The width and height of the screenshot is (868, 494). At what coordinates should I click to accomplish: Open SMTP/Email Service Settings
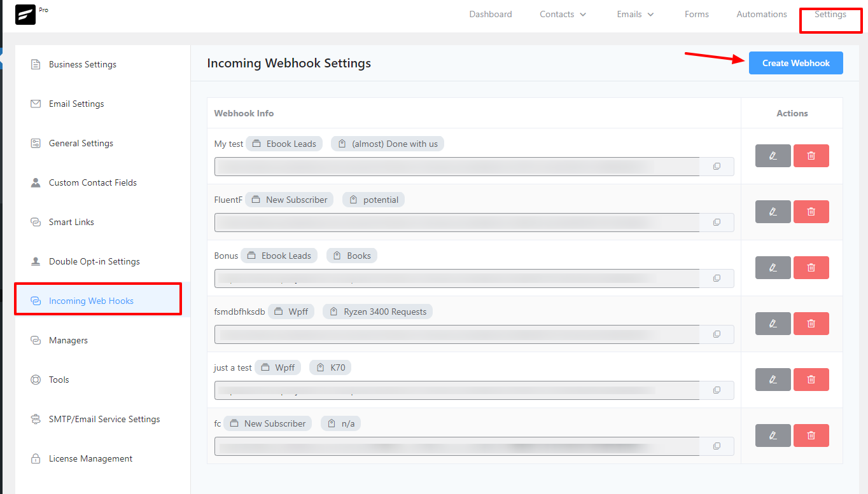coord(104,418)
